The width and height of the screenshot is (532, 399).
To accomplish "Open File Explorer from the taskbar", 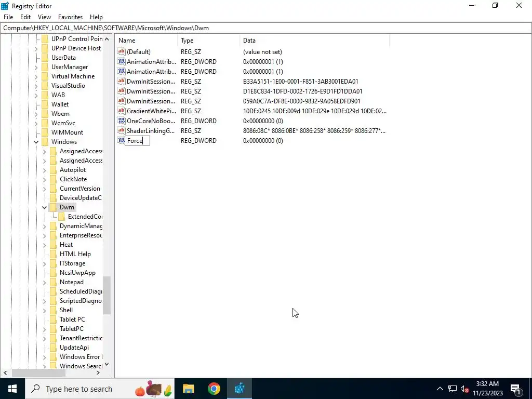I will pos(188,389).
